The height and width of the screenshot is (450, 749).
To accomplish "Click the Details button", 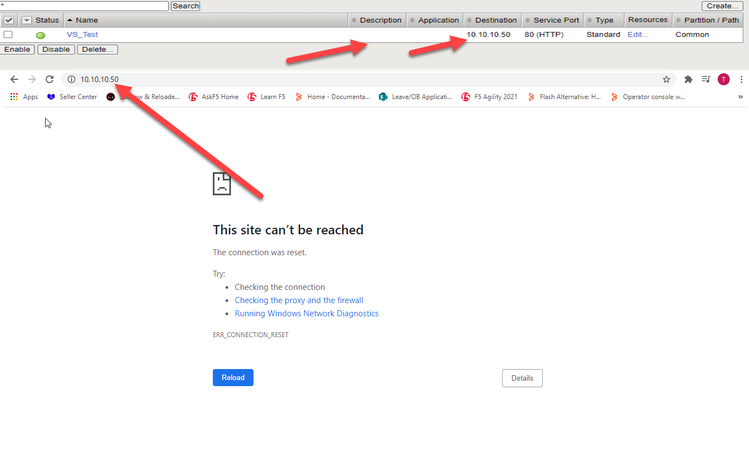I will pyautogui.click(x=522, y=378).
